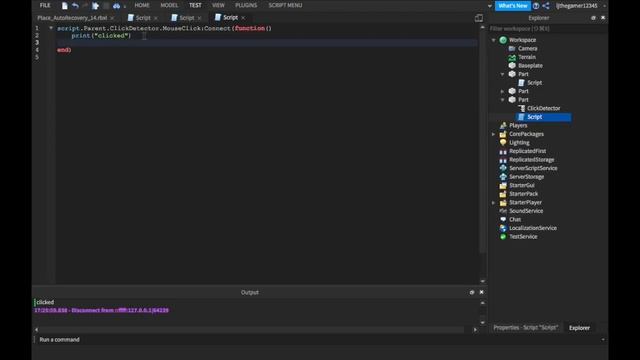This screenshot has width=640, height=360.
Task: Switch to the PLUGINS ribbon tab
Action: tap(246, 5)
